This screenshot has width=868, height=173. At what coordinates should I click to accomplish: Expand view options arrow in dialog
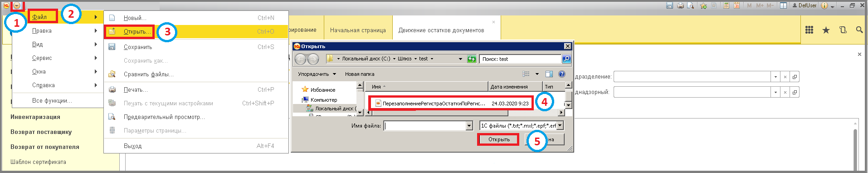tap(537, 74)
